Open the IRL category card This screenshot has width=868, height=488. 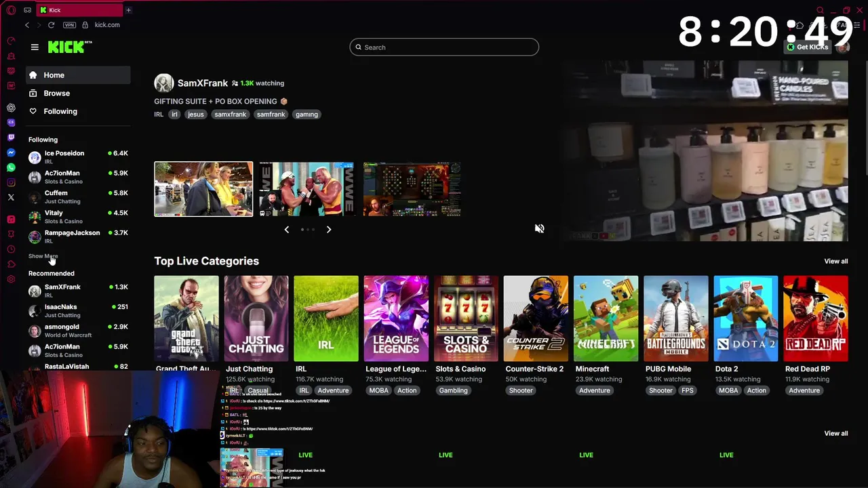[326, 319]
